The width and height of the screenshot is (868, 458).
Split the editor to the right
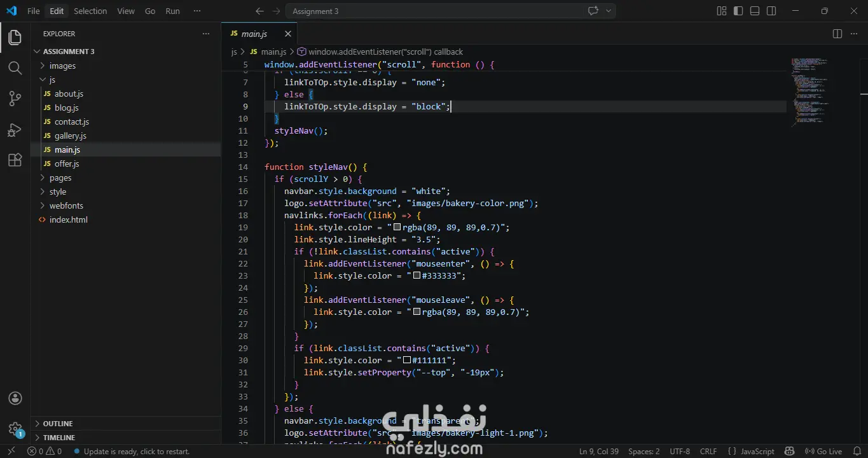pyautogui.click(x=837, y=34)
